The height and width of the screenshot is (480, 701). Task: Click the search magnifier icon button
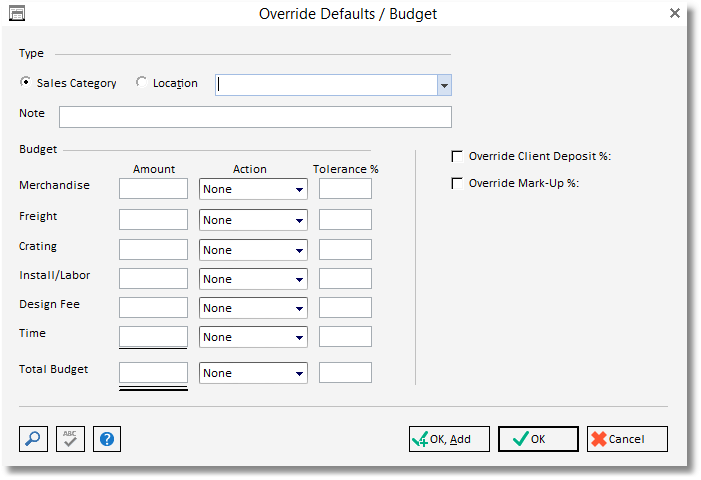coord(34,439)
